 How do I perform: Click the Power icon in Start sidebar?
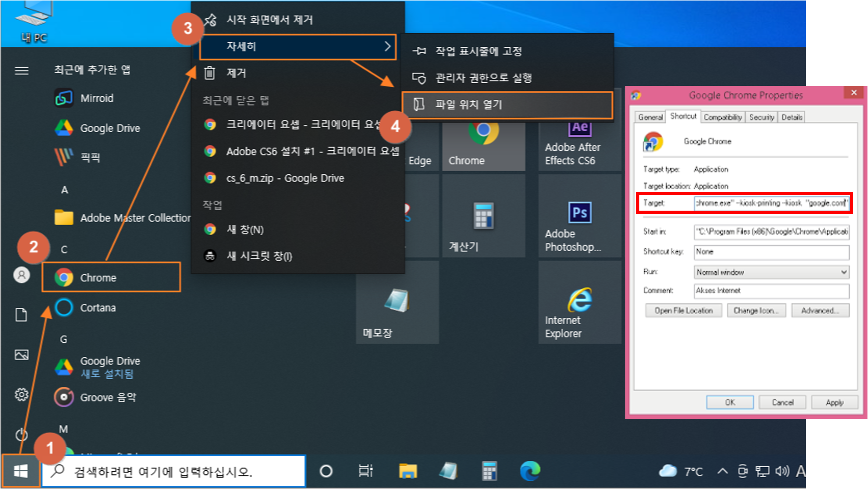click(x=21, y=434)
